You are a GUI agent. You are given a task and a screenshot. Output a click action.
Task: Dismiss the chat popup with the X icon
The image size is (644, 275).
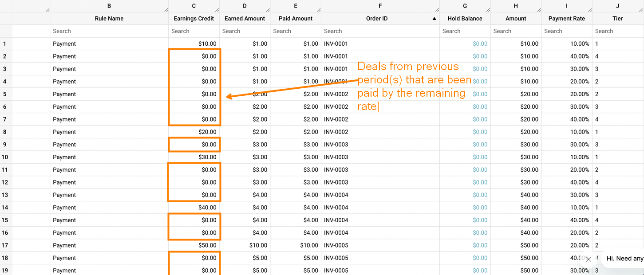click(589, 259)
